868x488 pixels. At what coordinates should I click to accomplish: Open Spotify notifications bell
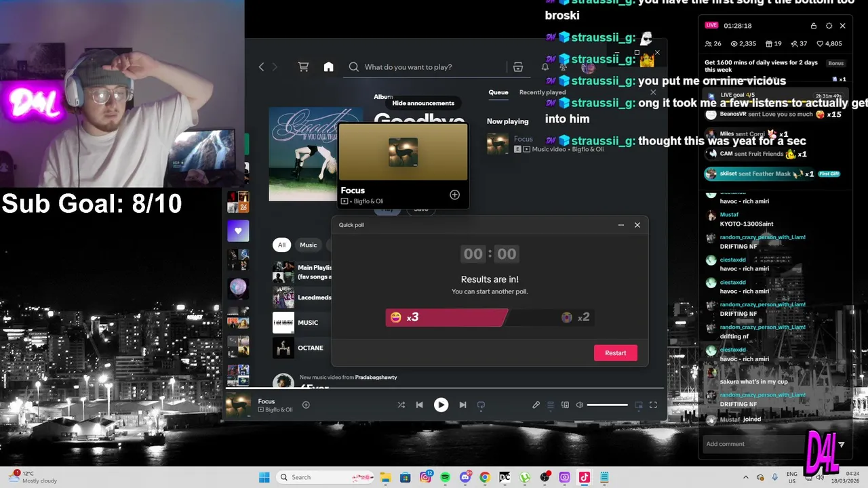coord(545,66)
